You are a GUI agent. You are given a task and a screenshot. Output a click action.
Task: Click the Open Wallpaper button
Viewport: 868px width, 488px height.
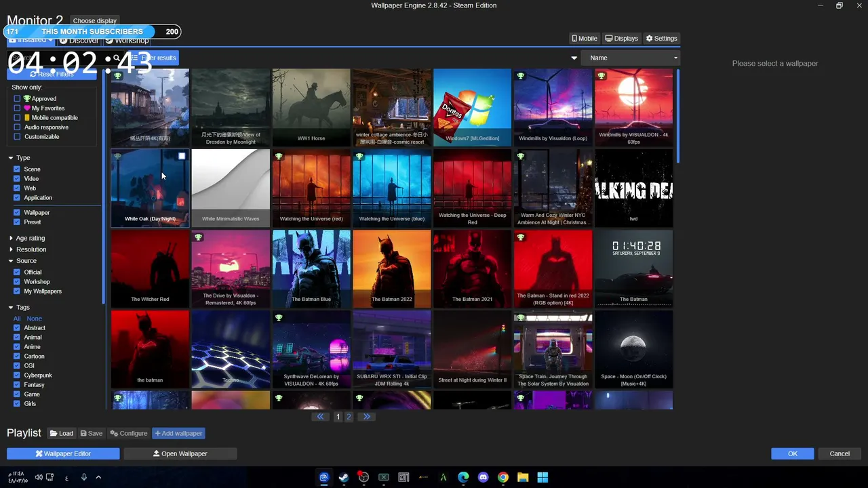click(x=180, y=454)
